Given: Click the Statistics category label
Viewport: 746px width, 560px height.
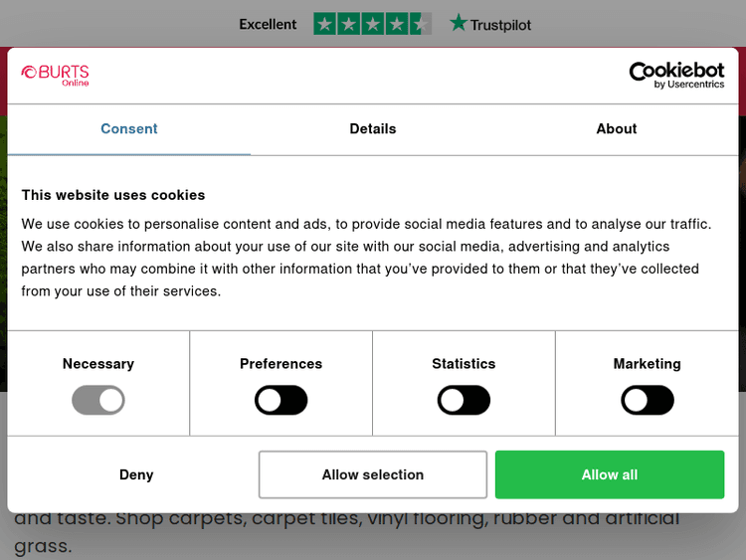Looking at the screenshot, I should [464, 364].
